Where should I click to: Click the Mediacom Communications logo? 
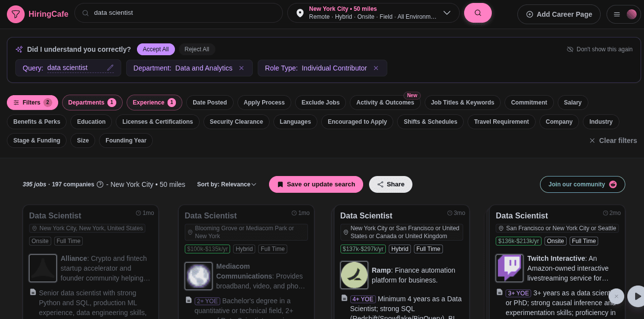click(x=199, y=276)
